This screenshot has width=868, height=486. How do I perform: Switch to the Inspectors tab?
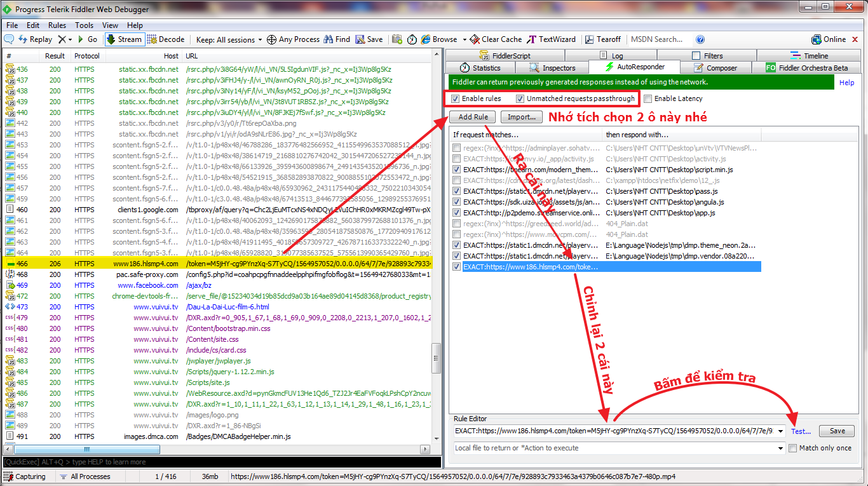click(x=552, y=68)
